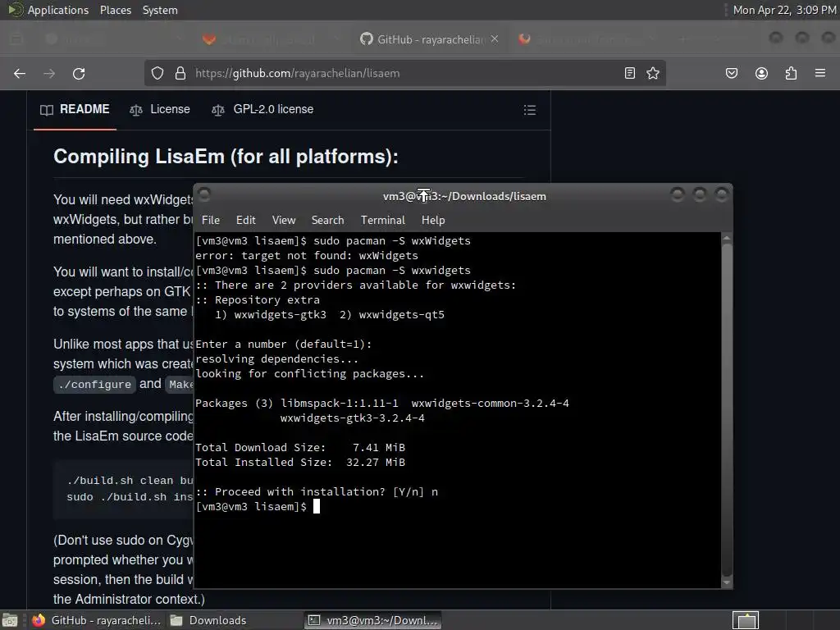Screen dimensions: 840x630
Task: Click the last terminal prompt line
Action: pos(257,506)
